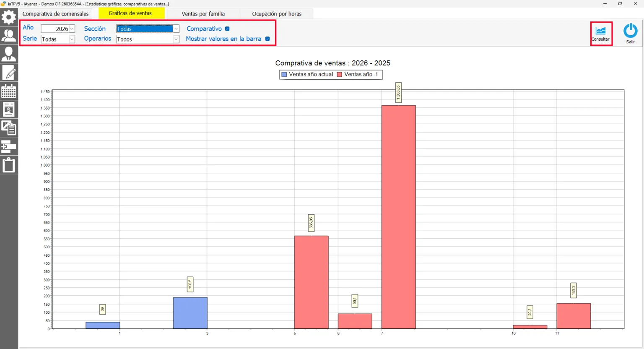
Task: Click the 20,3 value label
Action: click(x=530, y=312)
